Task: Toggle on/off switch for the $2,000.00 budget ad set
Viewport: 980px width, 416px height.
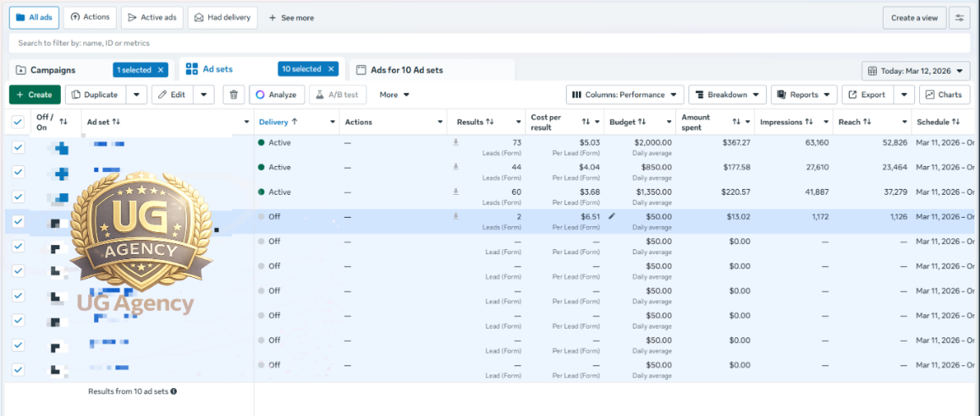Action: tap(60, 148)
